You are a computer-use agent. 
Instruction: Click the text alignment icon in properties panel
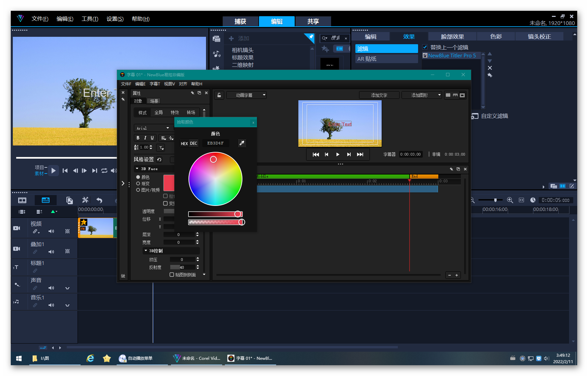click(164, 138)
